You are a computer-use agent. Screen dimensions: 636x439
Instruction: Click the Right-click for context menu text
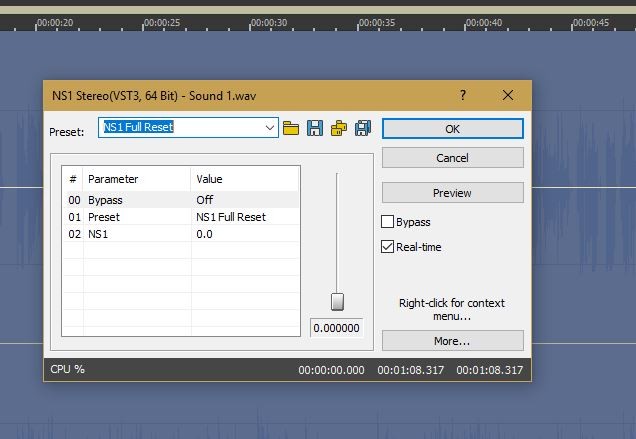tap(452, 309)
